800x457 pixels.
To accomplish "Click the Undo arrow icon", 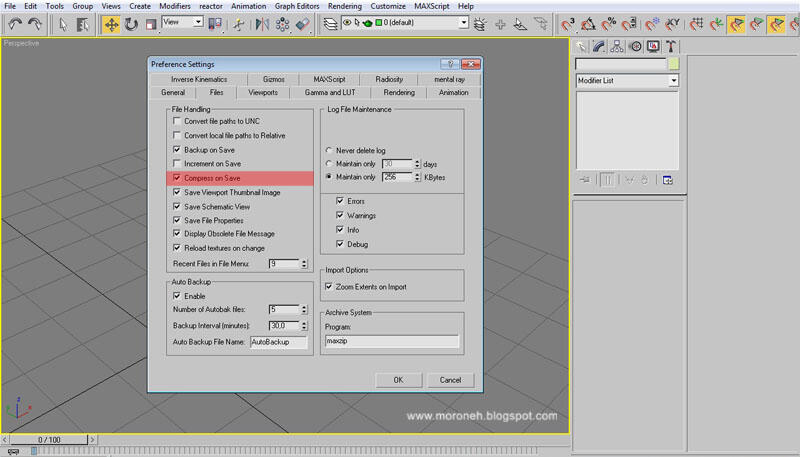I will click(14, 23).
